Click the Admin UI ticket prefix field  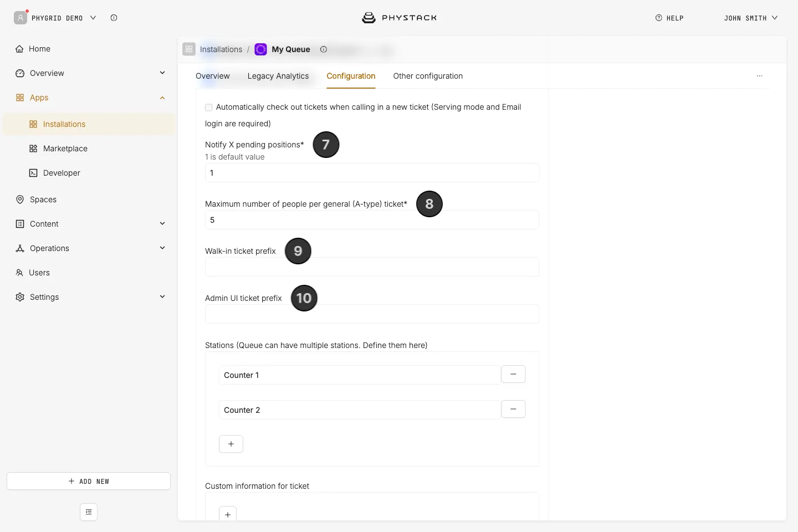point(372,314)
